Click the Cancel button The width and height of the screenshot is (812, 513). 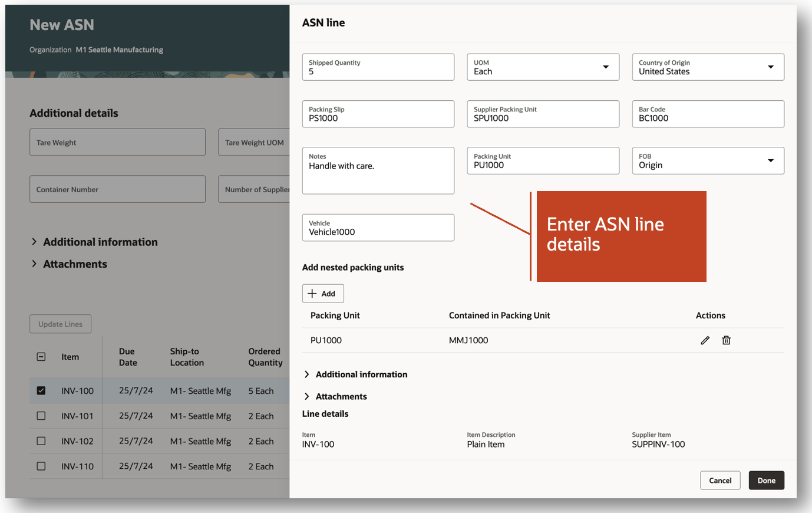(x=720, y=481)
